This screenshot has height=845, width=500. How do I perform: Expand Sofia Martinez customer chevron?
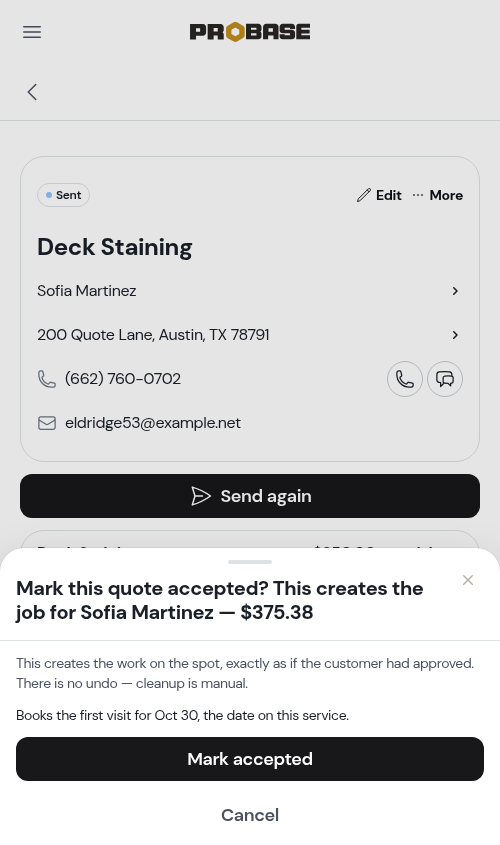[455, 291]
